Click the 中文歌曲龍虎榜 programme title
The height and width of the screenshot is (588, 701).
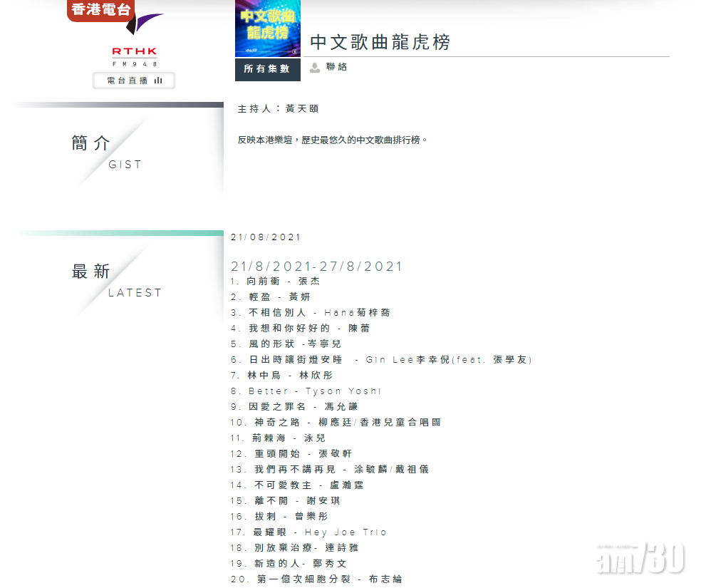coord(380,42)
